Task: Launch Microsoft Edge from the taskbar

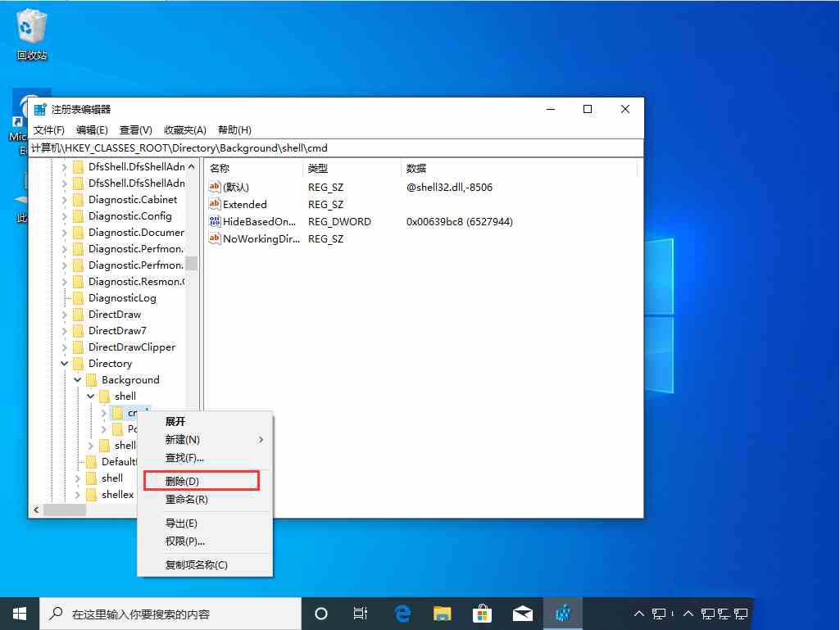Action: click(x=402, y=614)
